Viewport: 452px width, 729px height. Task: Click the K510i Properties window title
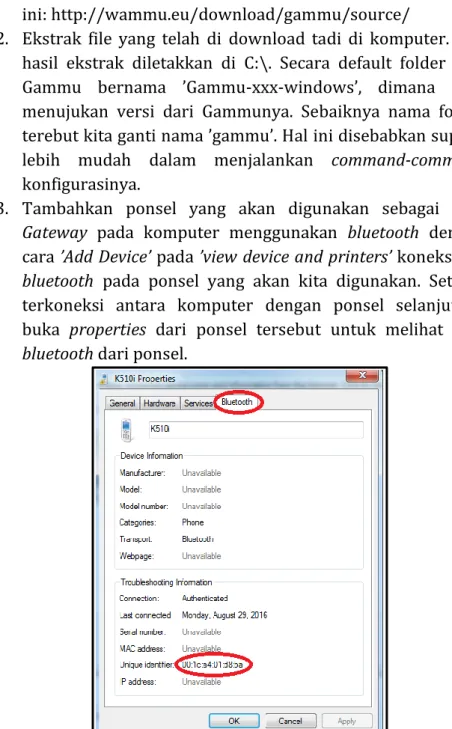click(x=145, y=379)
